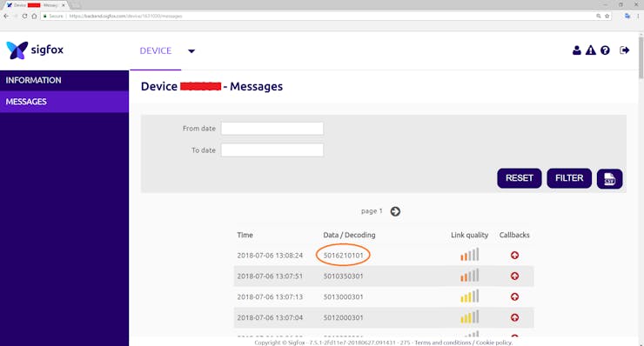644x346 pixels.
Task: Click the browser address bar URL
Action: click(x=125, y=16)
